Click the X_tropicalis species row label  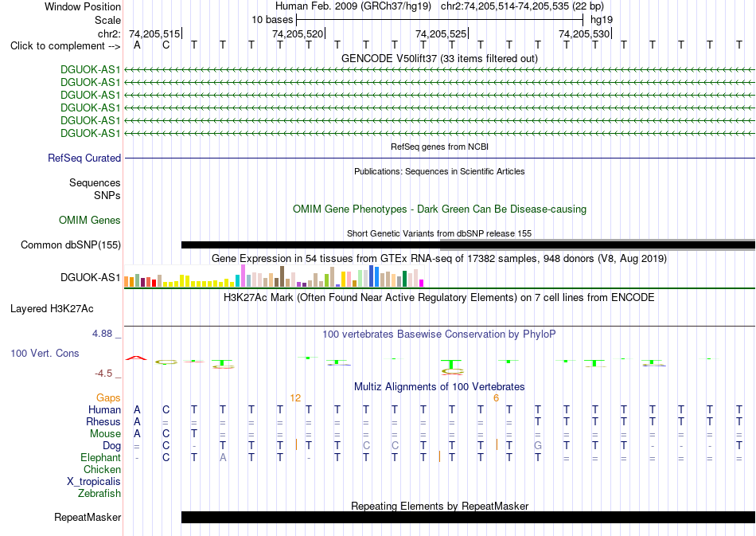pos(94,482)
